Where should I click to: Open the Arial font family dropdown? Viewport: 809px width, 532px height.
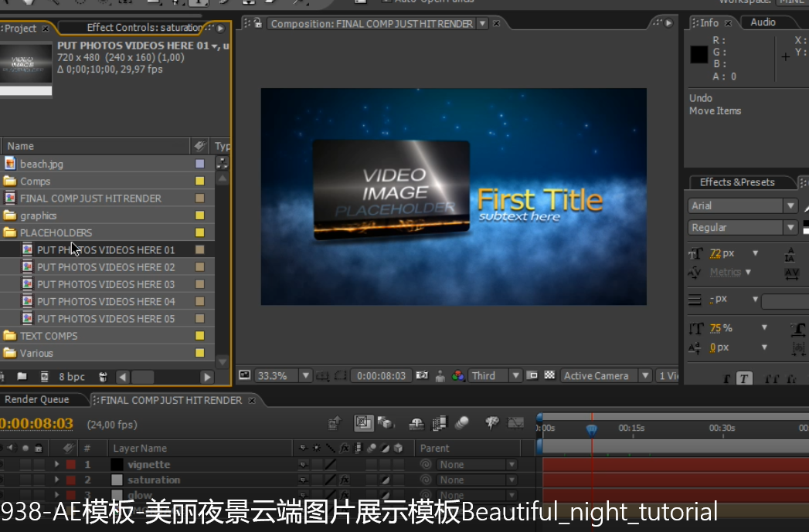pyautogui.click(x=790, y=205)
